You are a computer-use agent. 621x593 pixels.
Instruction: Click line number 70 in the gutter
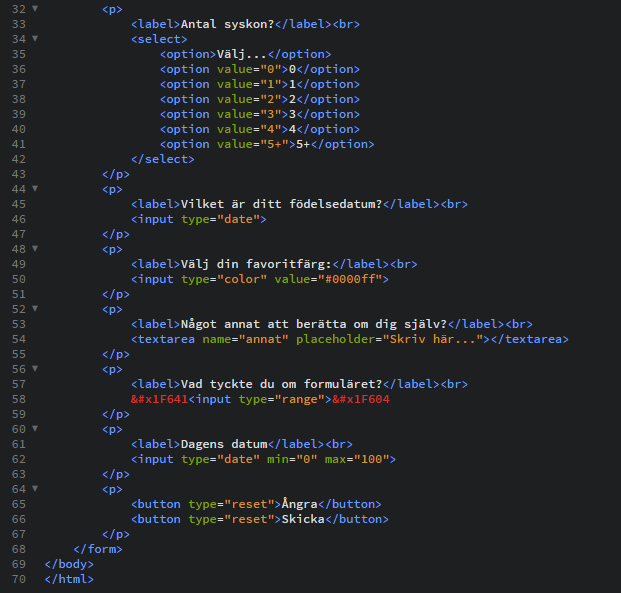[14, 579]
